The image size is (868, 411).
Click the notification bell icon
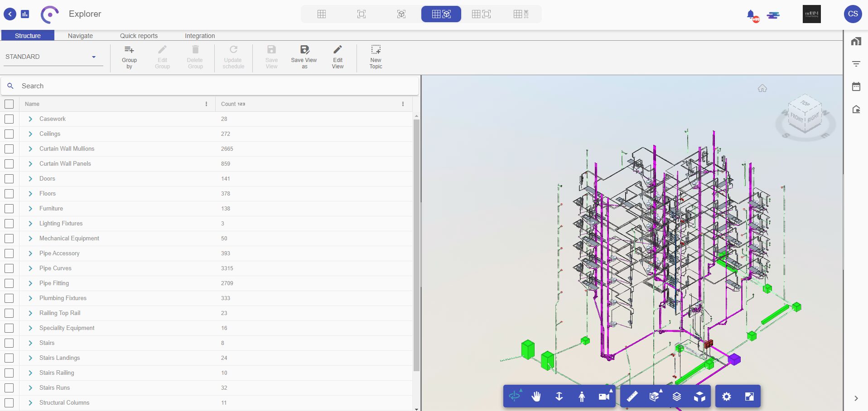[x=751, y=14]
